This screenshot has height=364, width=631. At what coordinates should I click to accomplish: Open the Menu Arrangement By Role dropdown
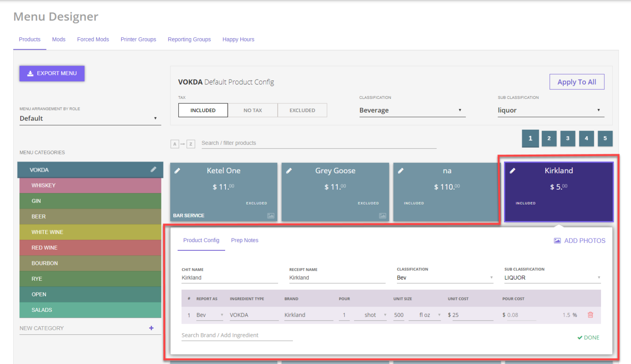pos(90,119)
